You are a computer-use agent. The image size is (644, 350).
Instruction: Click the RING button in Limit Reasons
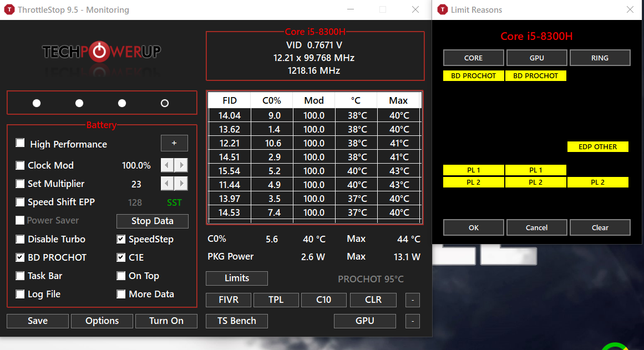click(x=600, y=58)
